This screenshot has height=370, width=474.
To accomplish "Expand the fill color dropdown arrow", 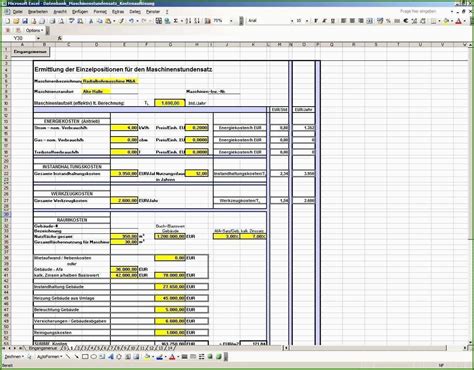I will pos(452,21).
